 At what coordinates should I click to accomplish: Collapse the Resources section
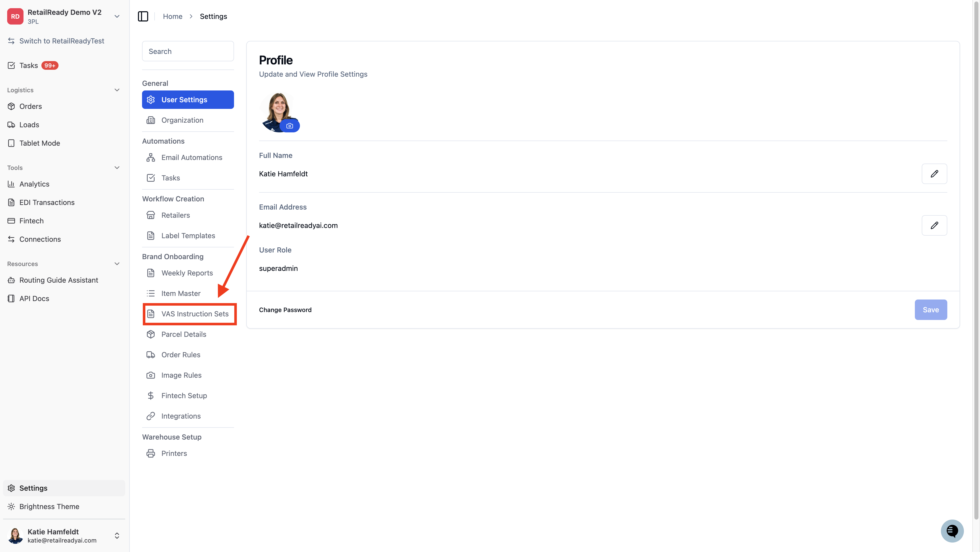point(117,264)
